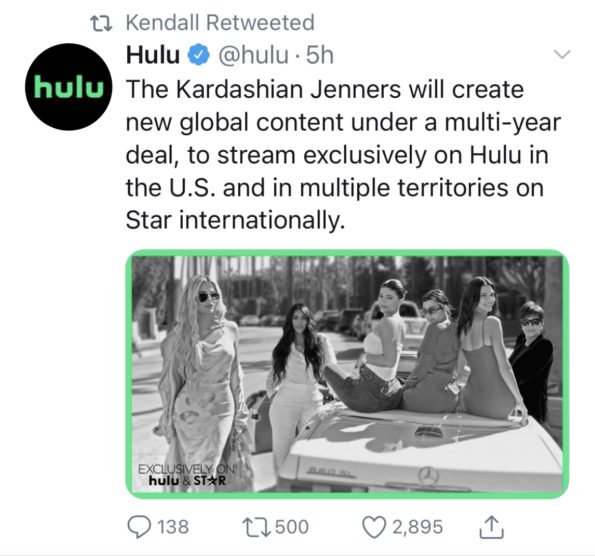Image resolution: width=595 pixels, height=556 pixels.
Task: Share the tweet with the upload arrow icon
Action: click(491, 527)
